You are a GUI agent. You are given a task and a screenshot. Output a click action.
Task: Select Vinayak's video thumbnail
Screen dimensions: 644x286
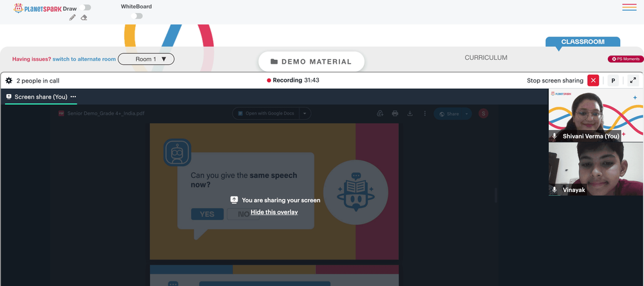pos(596,169)
